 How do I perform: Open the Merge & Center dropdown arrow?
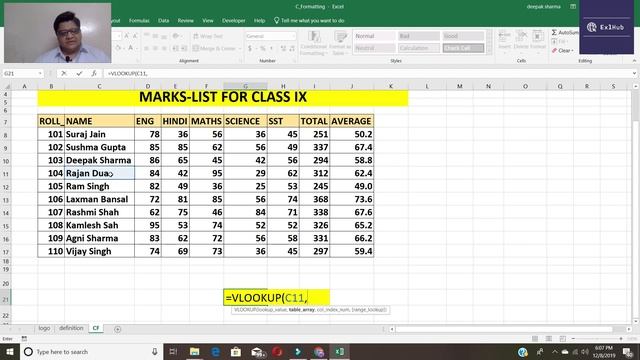point(240,49)
